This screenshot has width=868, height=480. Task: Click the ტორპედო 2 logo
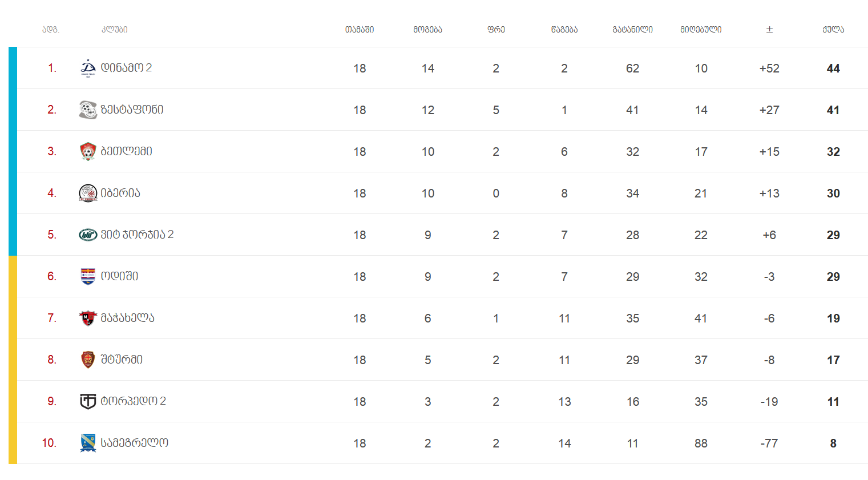pos(88,401)
